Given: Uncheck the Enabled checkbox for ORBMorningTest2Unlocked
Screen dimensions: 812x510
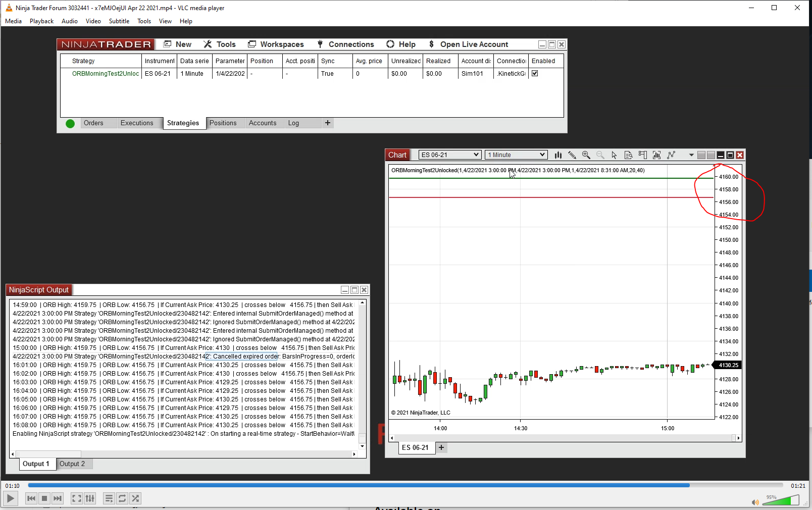Looking at the screenshot, I should pos(535,73).
